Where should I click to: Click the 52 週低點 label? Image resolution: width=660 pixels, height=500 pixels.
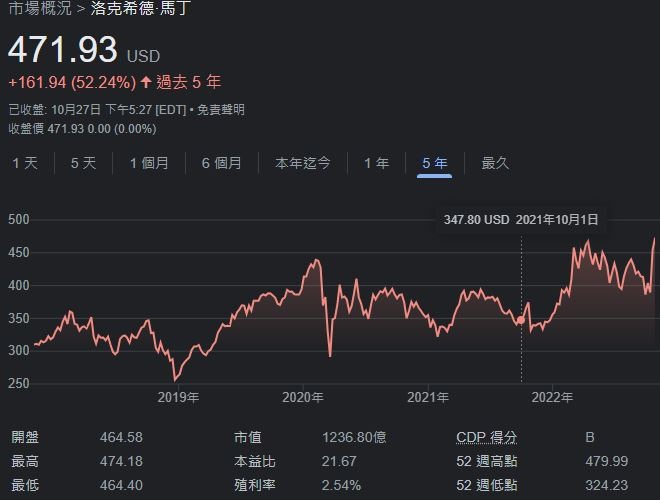[x=486, y=486]
